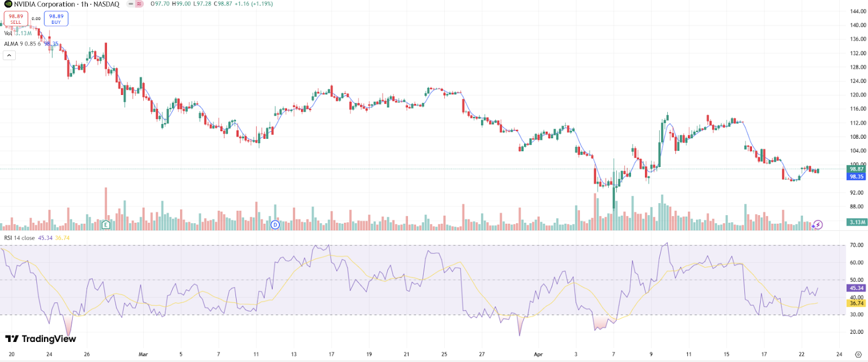Click the NVIDIA logo icon beside the symbol name

click(x=8, y=4)
